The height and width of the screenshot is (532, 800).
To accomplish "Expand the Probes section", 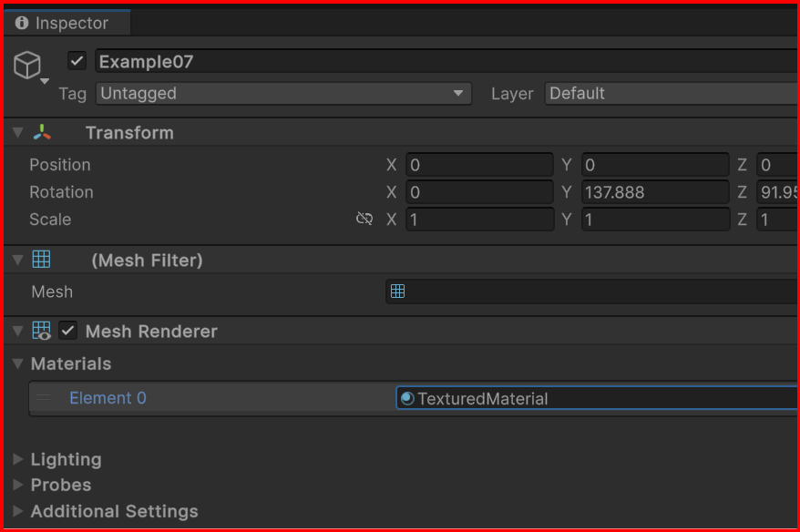I will click(x=18, y=485).
